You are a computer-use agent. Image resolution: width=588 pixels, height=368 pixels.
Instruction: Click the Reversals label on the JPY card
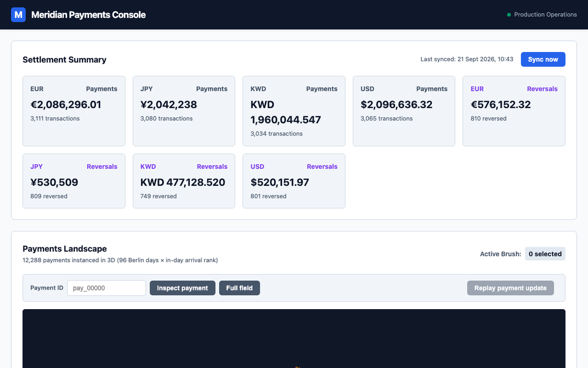coord(102,166)
